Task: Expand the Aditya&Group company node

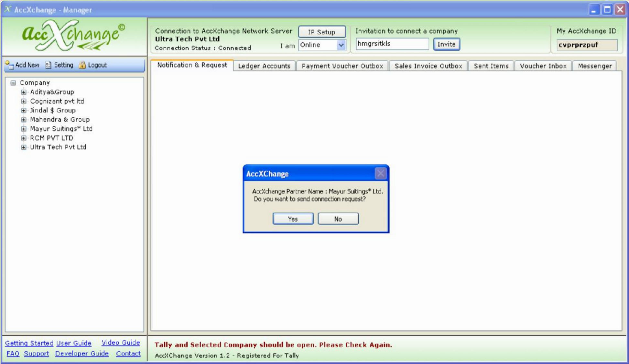Action: point(24,92)
